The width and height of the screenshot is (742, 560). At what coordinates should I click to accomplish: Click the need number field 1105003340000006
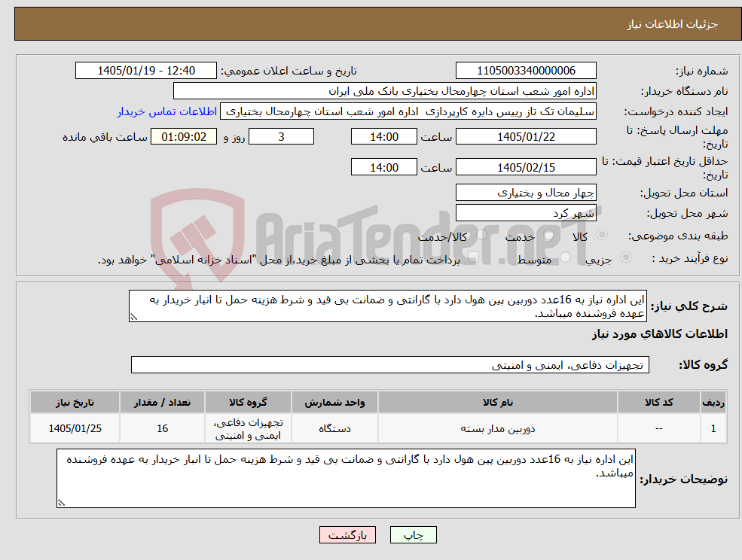click(x=526, y=71)
